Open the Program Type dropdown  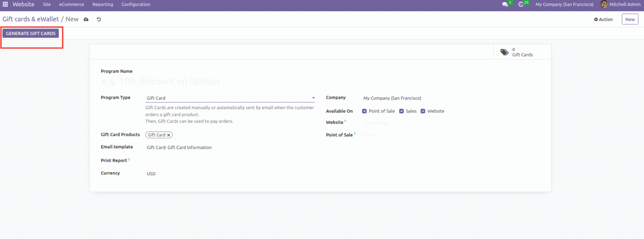tap(230, 98)
